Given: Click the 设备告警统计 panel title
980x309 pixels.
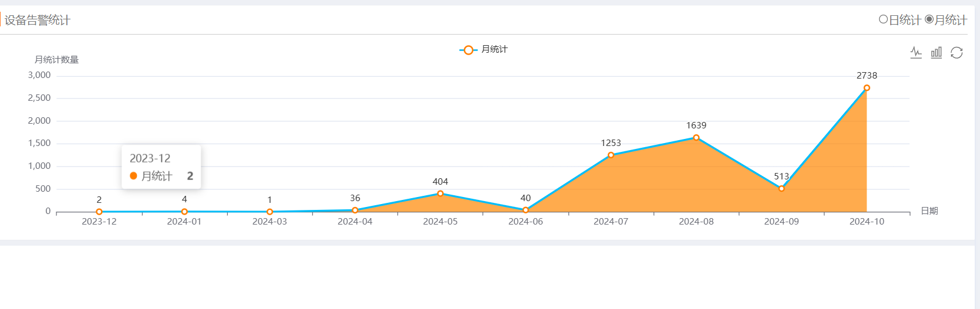Looking at the screenshot, I should coord(38,21).
